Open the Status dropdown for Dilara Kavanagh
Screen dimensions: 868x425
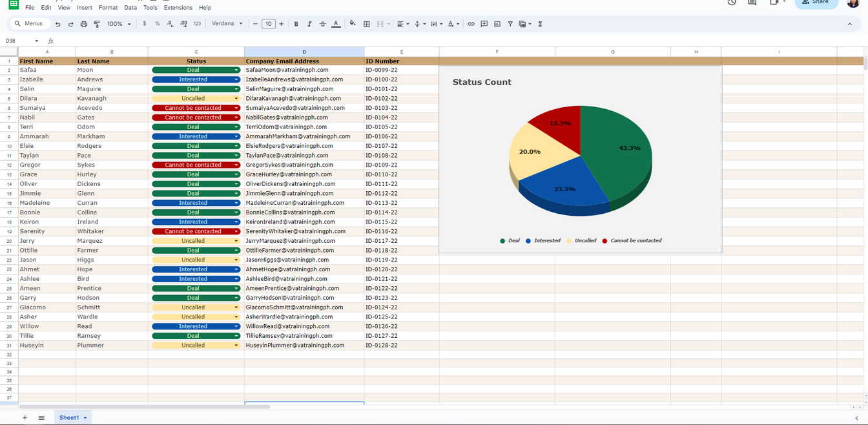pyautogui.click(x=236, y=98)
